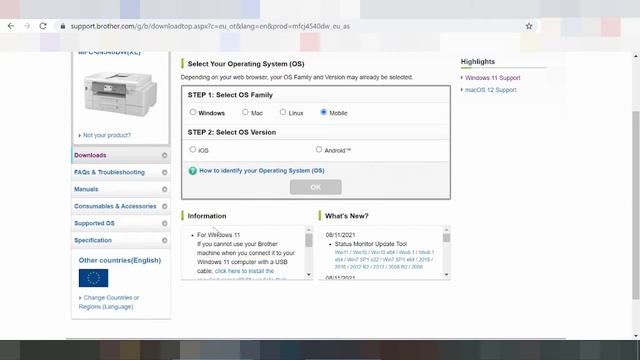
Task: Click the Status Monitor Update Tool OS links
Action: pos(384,260)
